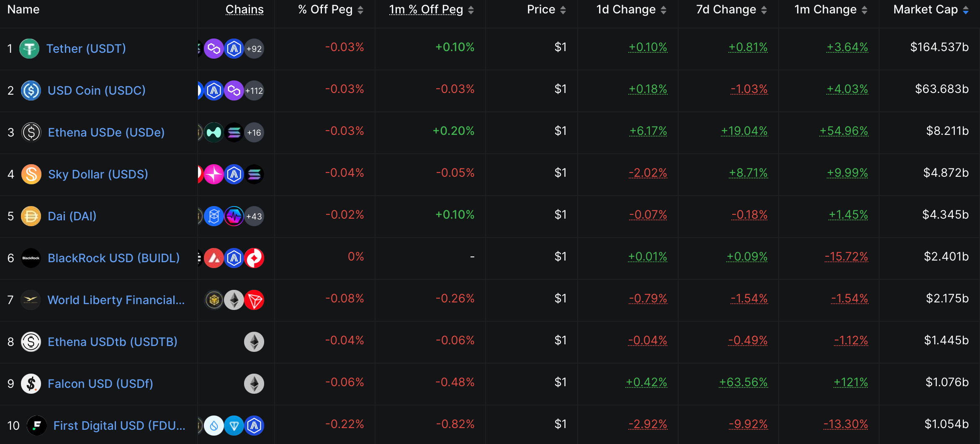Click Tron chain icon in World Liberty row
Image resolution: width=980 pixels, height=444 pixels.
[254, 300]
